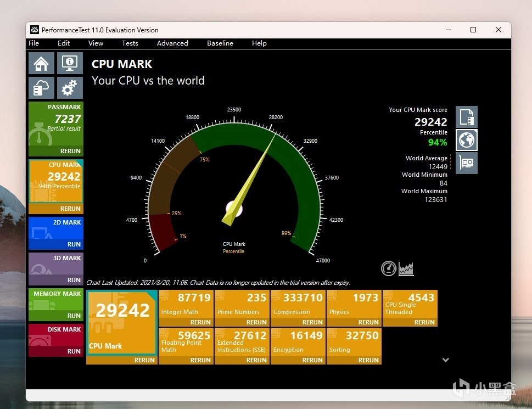Open the File menu

click(33, 43)
